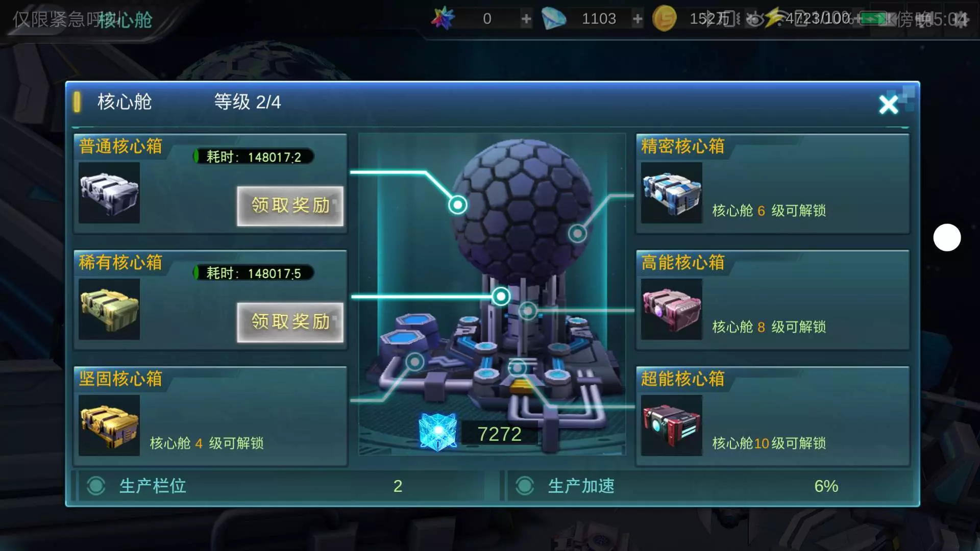
Task: Claim reward for 普通核心箱
Action: click(x=290, y=206)
